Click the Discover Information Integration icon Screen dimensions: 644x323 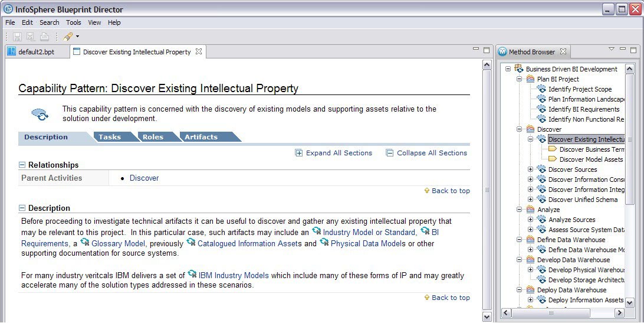click(x=541, y=190)
